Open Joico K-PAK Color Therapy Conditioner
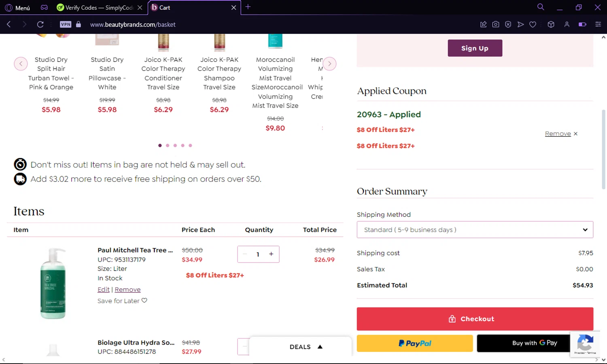This screenshot has height=364, width=607. coord(163,73)
